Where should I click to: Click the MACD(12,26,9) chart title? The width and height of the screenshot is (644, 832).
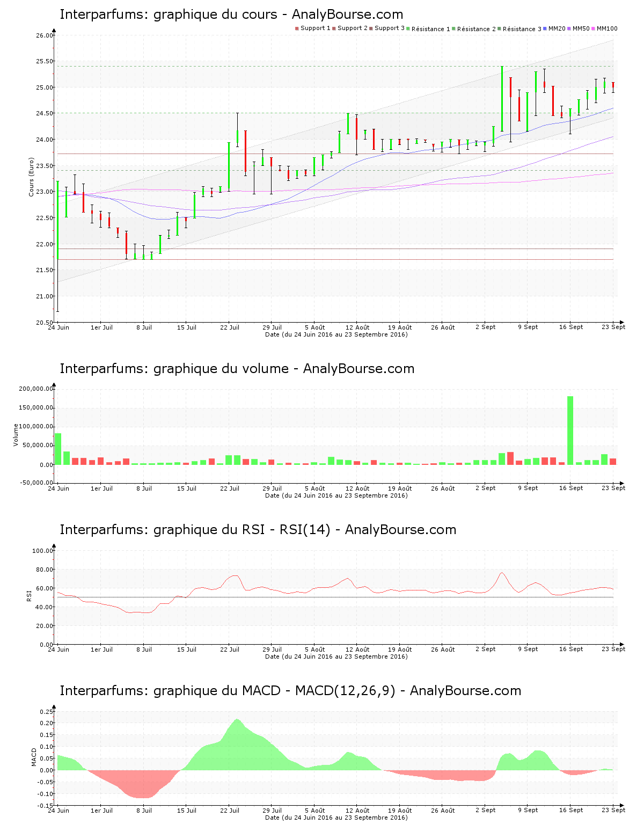(x=290, y=691)
